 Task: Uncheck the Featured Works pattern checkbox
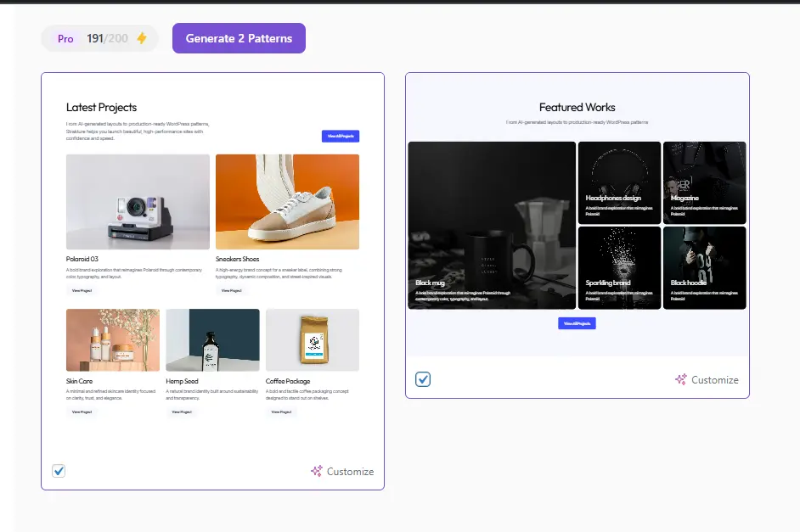(x=423, y=379)
